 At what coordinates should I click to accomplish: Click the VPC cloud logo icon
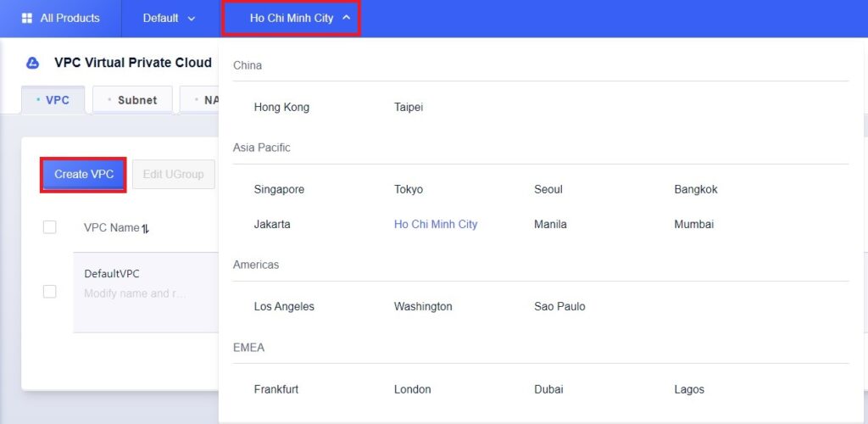[x=33, y=63]
